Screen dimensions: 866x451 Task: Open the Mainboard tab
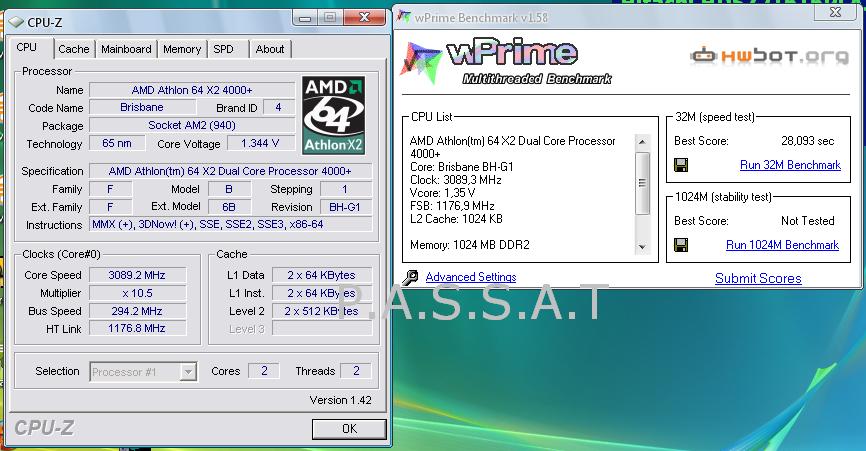pos(126,49)
